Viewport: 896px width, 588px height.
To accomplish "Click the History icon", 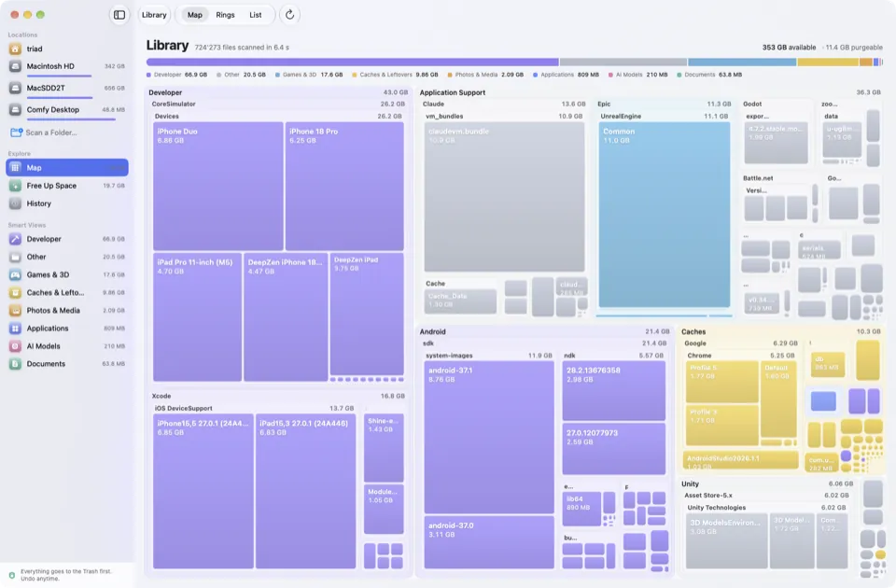I will pyautogui.click(x=16, y=203).
